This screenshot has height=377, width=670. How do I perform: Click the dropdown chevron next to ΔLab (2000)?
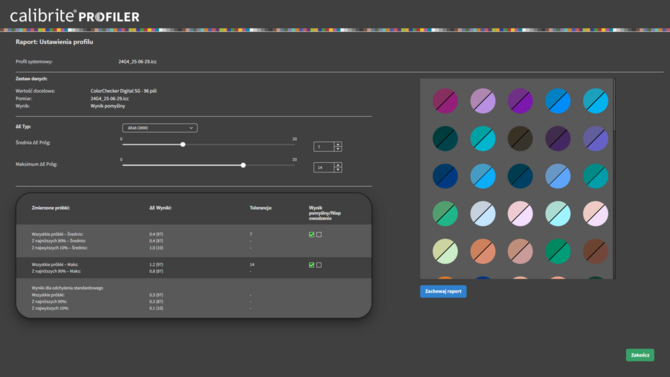tap(191, 128)
